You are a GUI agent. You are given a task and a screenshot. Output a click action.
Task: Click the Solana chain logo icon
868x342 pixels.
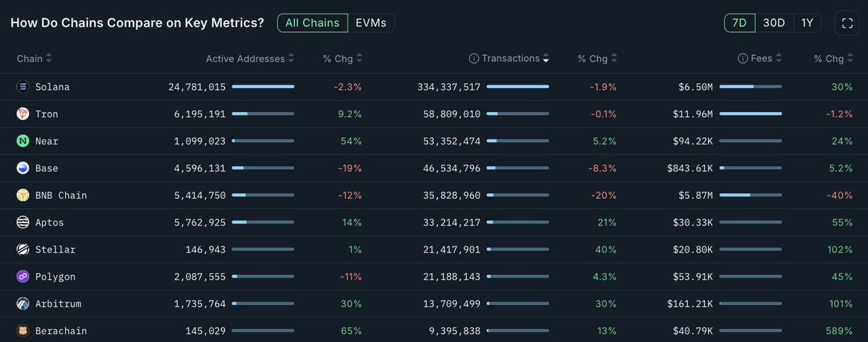pyautogui.click(x=22, y=87)
